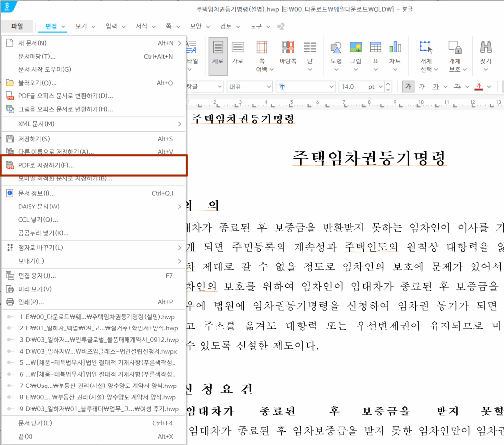
Task: Open the 찾기 find binoculars tool
Action: tap(486, 47)
